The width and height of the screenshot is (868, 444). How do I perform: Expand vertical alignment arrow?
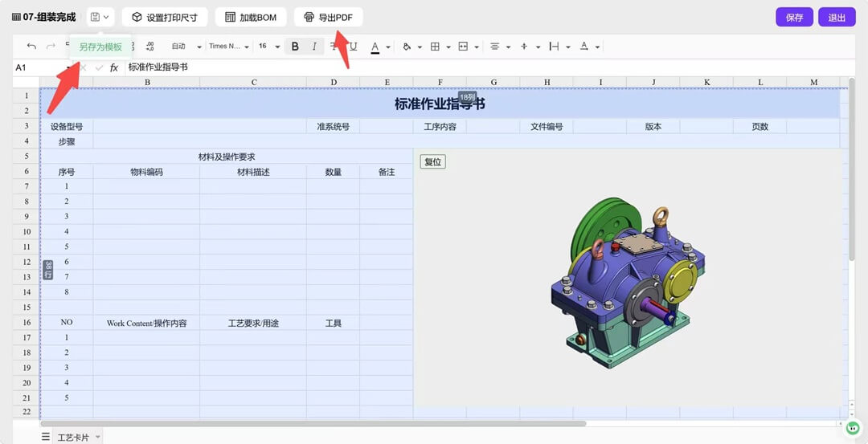pyautogui.click(x=538, y=47)
